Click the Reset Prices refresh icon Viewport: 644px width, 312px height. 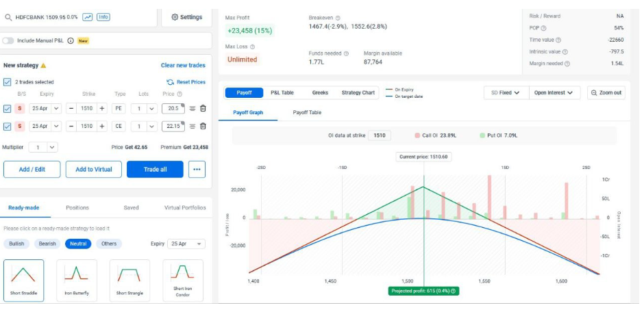[170, 82]
